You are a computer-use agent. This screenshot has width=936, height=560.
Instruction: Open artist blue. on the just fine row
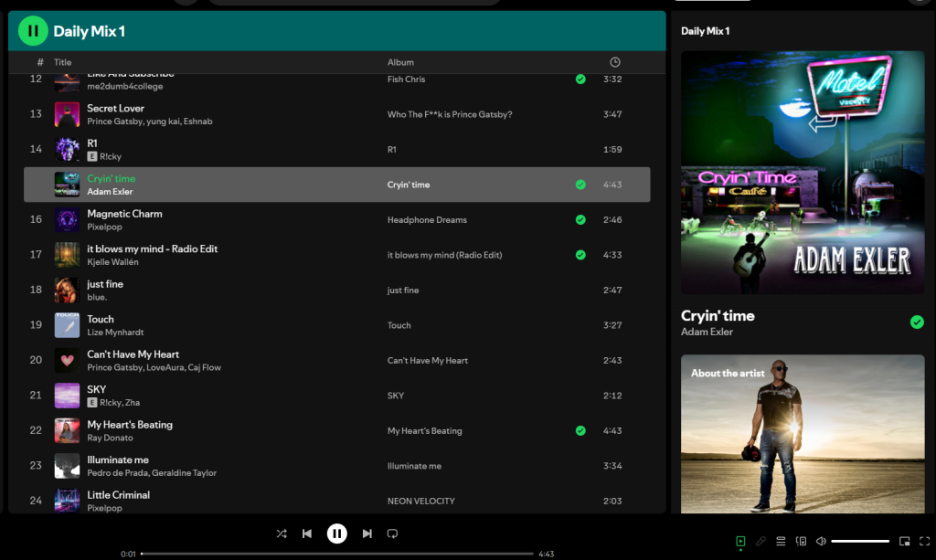tap(97, 297)
